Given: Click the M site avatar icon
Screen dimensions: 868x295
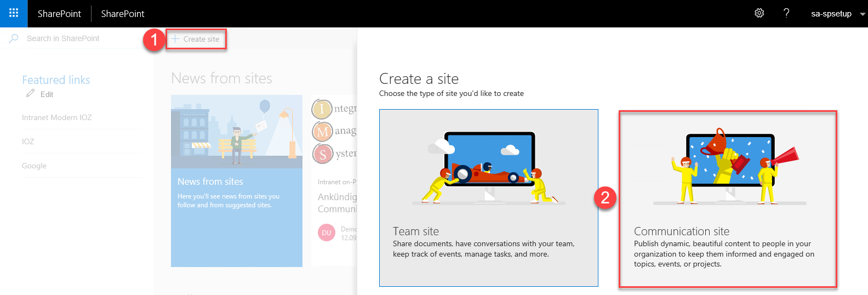Looking at the screenshot, I should pos(322,132).
